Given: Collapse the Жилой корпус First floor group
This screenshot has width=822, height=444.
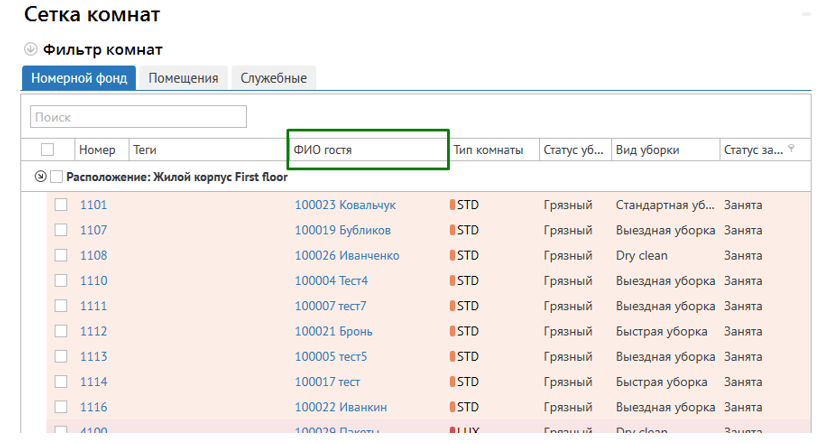Looking at the screenshot, I should (x=40, y=177).
